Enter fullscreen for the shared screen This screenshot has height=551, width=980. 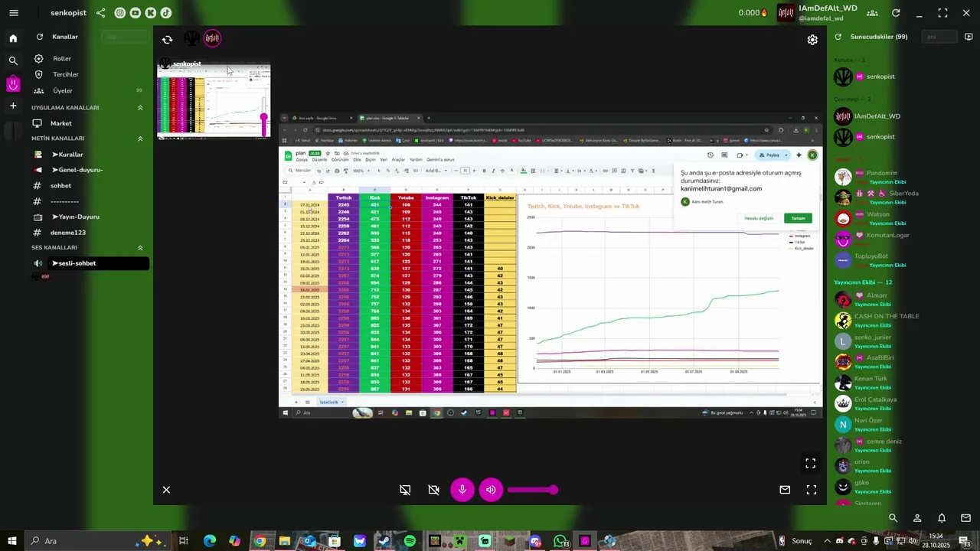coord(810,464)
